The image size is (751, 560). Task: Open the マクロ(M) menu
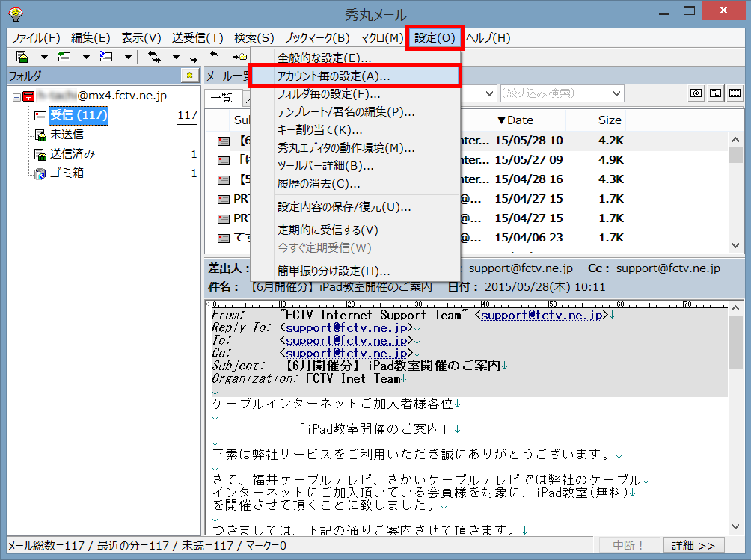pos(381,38)
